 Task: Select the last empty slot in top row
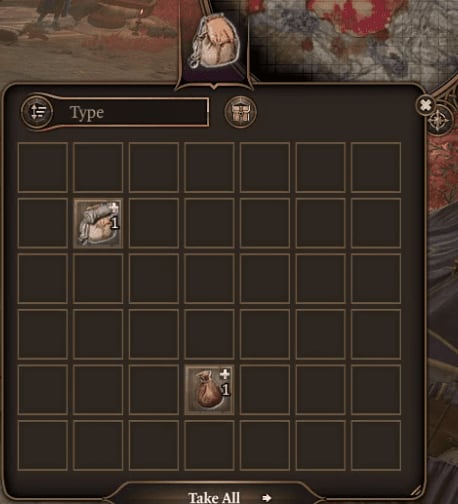click(376, 167)
